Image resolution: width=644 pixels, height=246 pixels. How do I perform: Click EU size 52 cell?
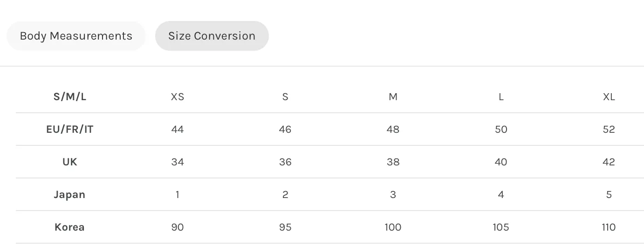click(609, 130)
